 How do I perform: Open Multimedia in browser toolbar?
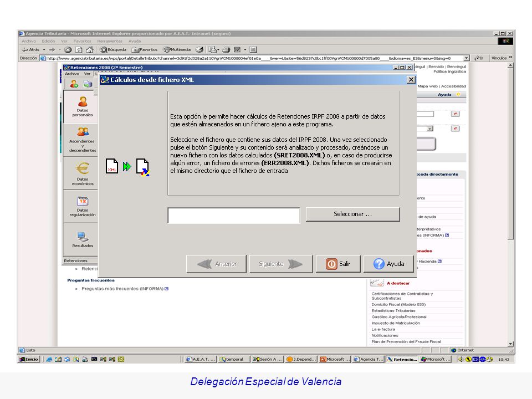[x=177, y=50]
